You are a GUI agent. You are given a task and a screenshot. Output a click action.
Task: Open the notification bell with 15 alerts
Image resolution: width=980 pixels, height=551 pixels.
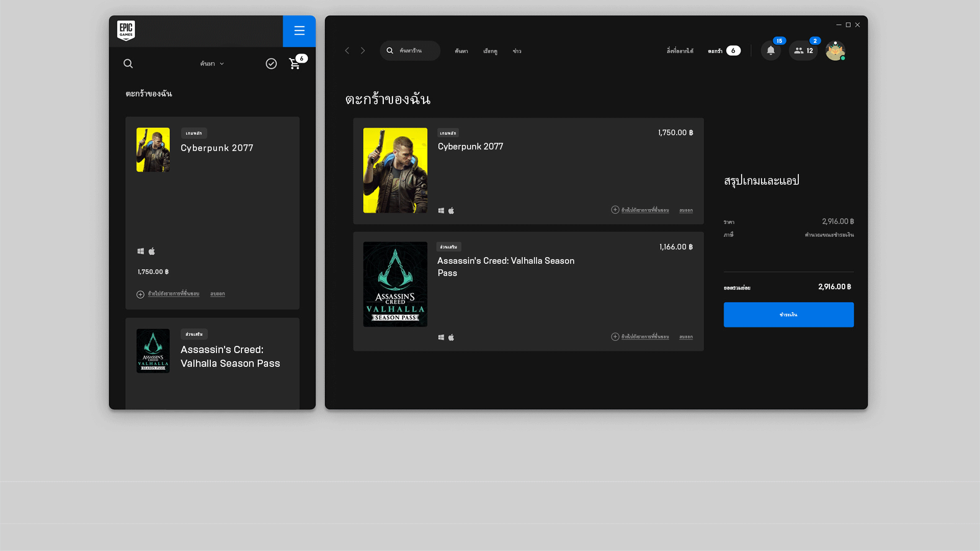tap(771, 51)
